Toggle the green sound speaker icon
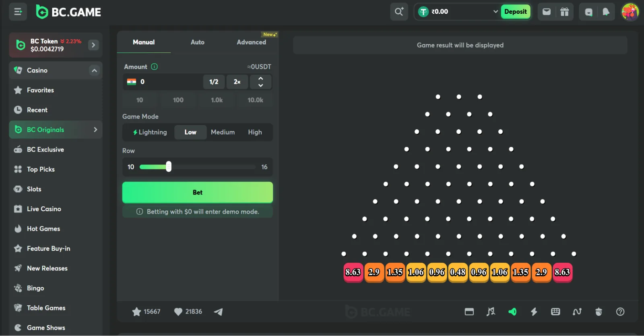 [512, 311]
